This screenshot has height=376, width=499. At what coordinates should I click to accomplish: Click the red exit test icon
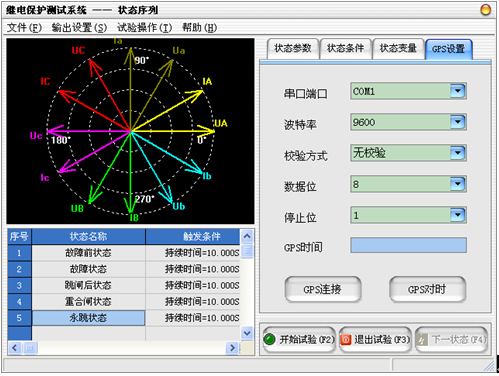pyautogui.click(x=346, y=340)
